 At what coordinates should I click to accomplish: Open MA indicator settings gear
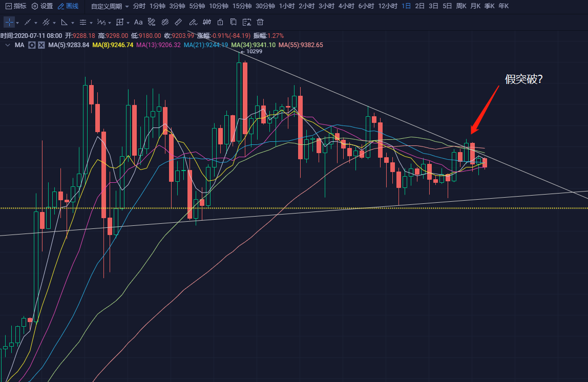(32, 45)
